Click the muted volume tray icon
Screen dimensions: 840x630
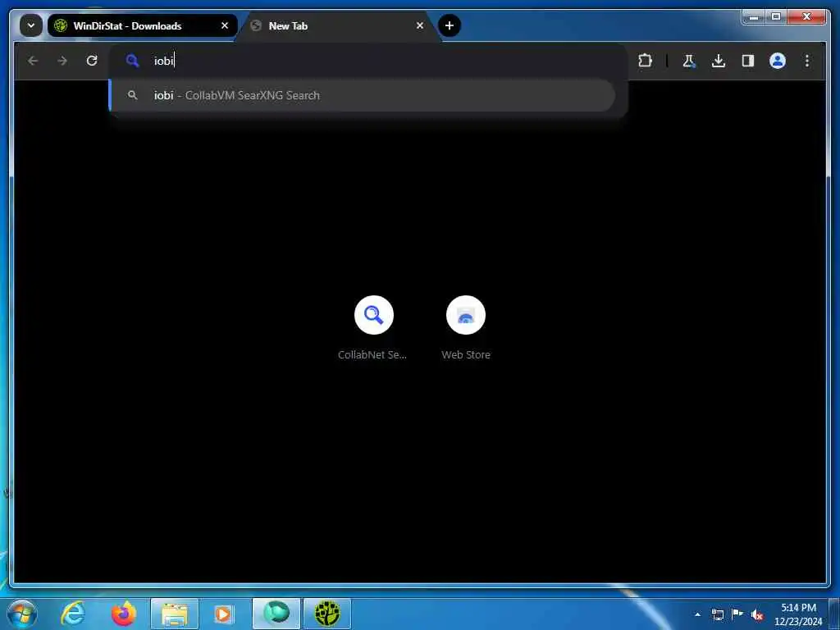[757, 614]
